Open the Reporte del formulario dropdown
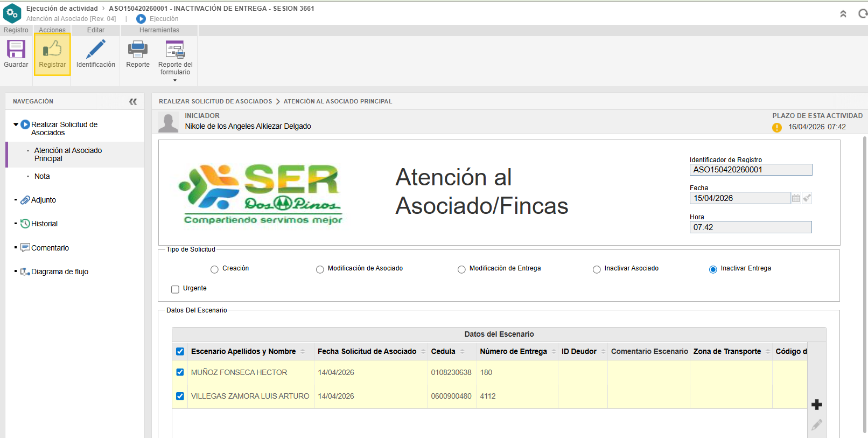Viewport: 868px width, 438px height. click(x=175, y=80)
